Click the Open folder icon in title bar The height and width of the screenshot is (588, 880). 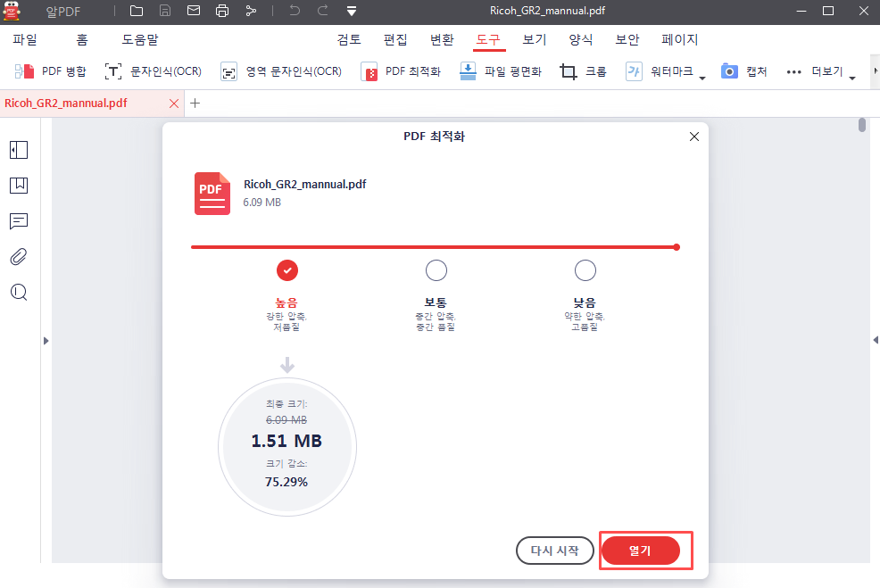pos(137,11)
